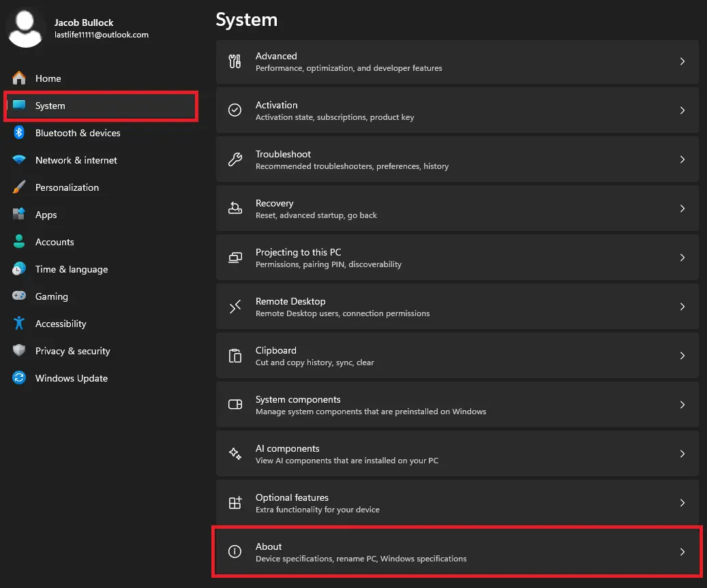707x588 pixels.
Task: Open Activation settings entry
Action: 457,110
